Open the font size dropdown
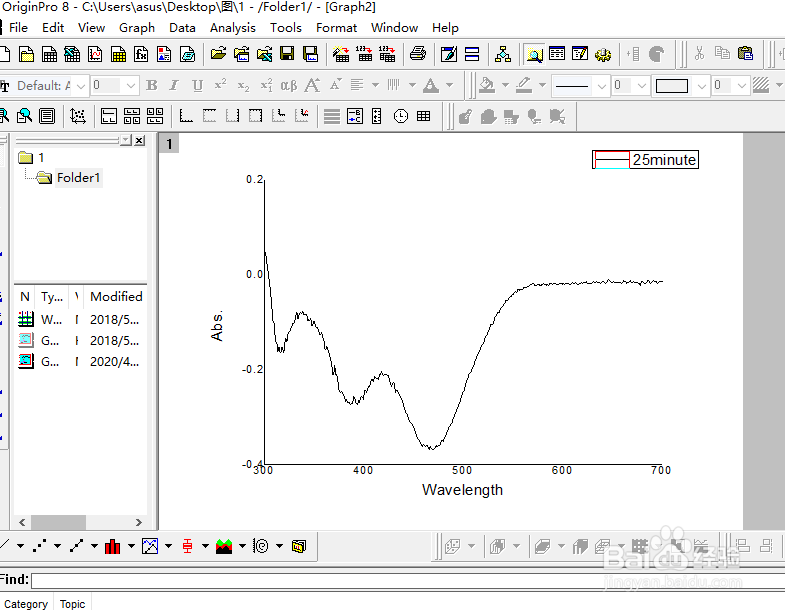The width and height of the screenshot is (785, 610). click(131, 86)
